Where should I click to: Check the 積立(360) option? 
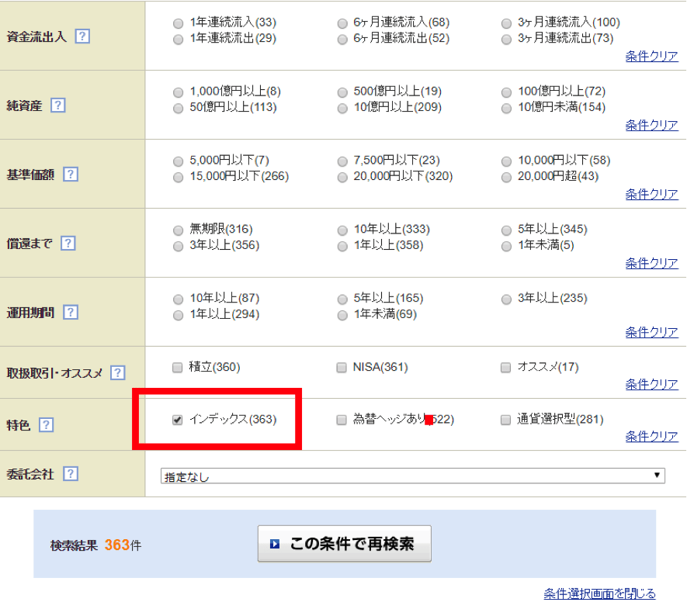[x=178, y=368]
